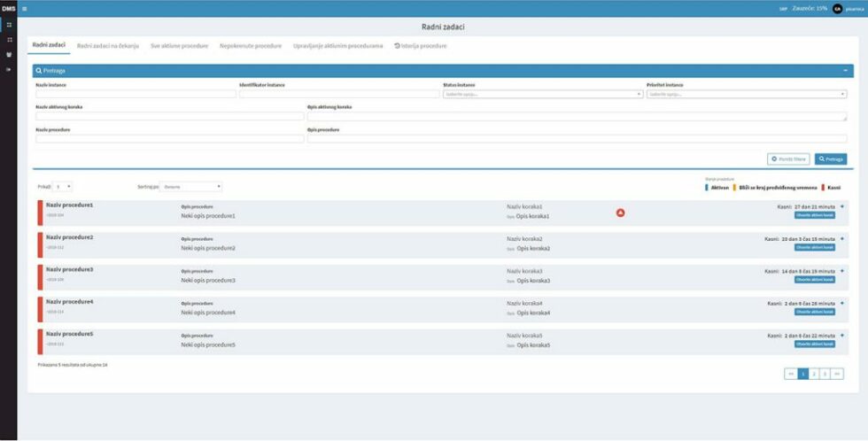
Task: Expand details arrow for Naziv procedure2 row
Action: pos(842,239)
